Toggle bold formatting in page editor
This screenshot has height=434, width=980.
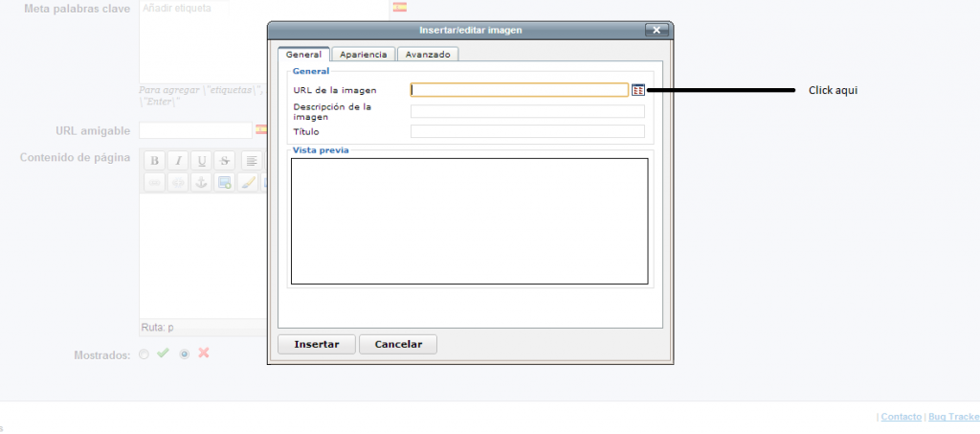point(154,160)
